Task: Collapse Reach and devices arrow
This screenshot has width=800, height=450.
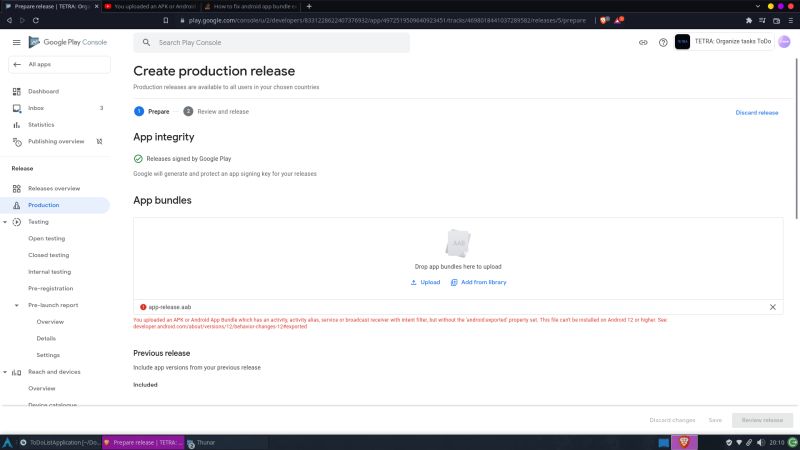Action: (5, 372)
